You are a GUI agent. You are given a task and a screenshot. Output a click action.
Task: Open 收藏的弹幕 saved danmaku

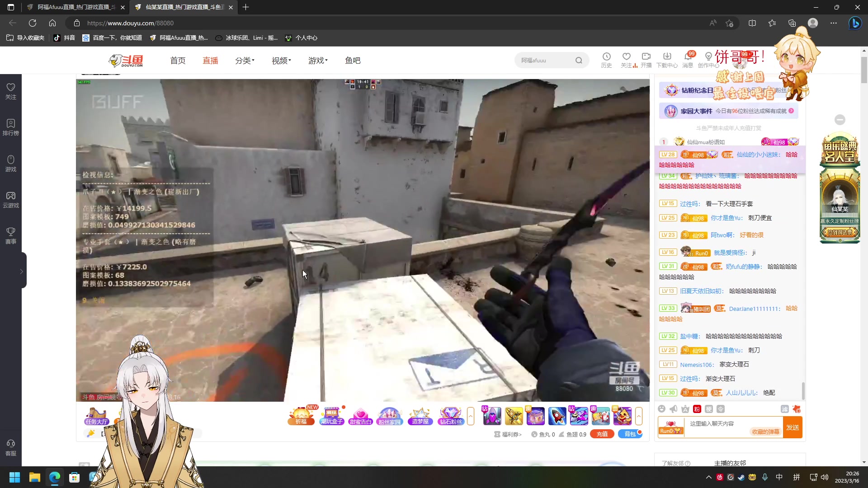click(766, 432)
